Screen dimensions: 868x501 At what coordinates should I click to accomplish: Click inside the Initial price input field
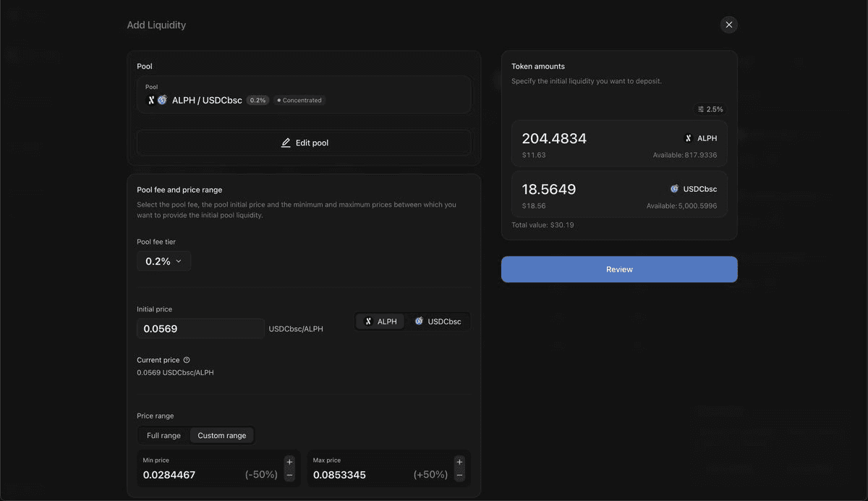(200, 328)
